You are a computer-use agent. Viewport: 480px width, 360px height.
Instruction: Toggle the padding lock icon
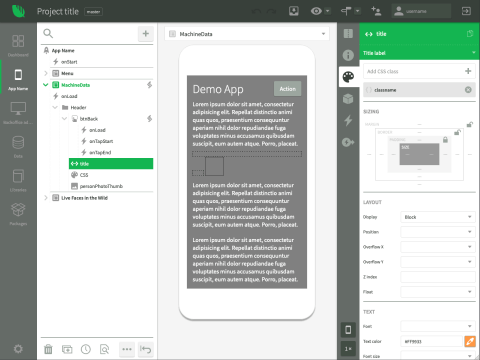coord(445,140)
